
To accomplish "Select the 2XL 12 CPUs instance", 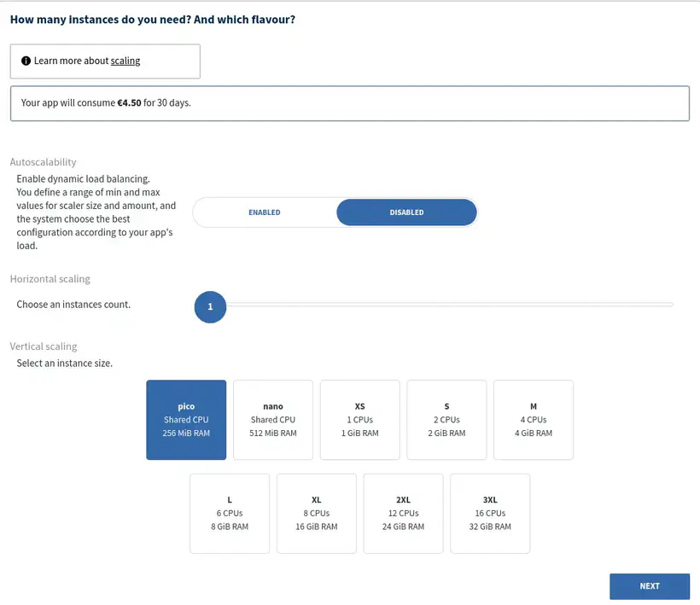I will point(403,514).
